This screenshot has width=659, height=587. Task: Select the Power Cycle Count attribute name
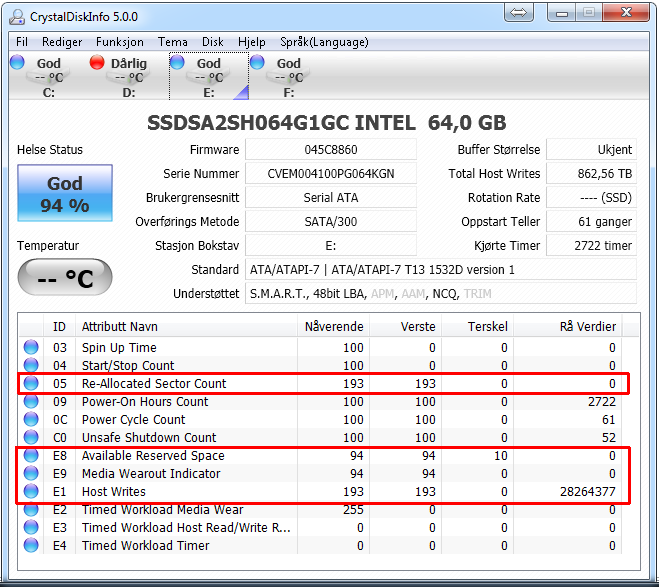coord(133,420)
